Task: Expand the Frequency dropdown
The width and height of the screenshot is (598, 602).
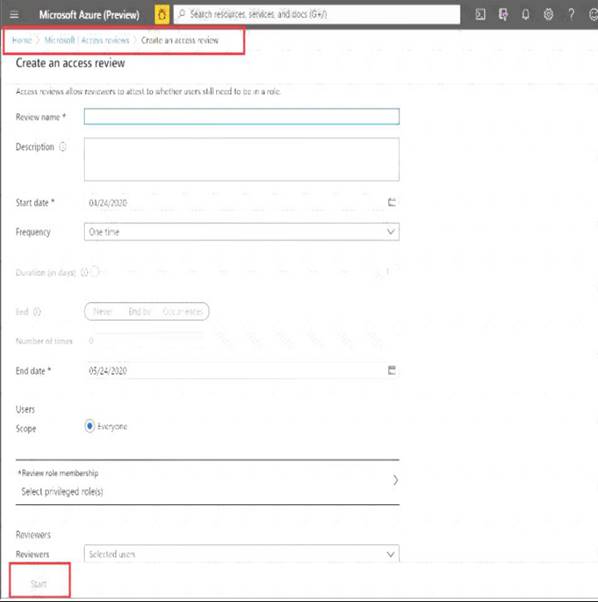Action: (x=242, y=232)
